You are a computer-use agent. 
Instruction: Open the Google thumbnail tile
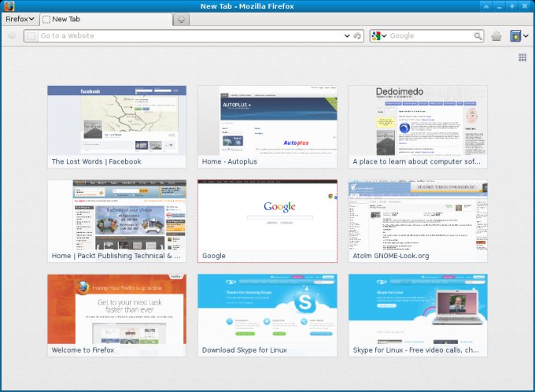[267, 221]
